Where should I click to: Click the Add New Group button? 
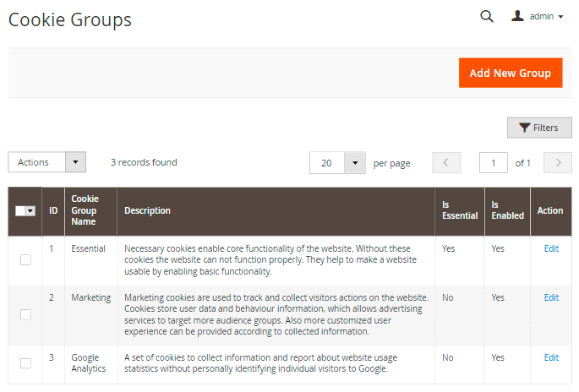point(510,73)
